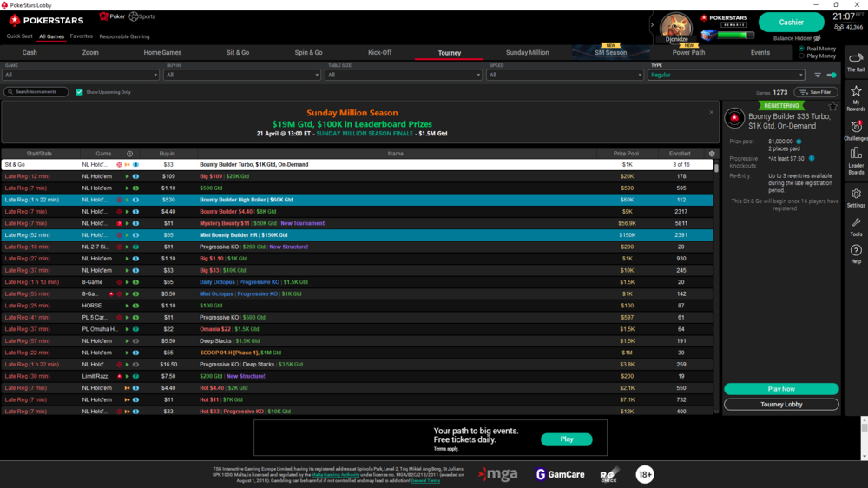868x488 pixels.
Task: Open the Power Path tab
Action: click(x=688, y=53)
